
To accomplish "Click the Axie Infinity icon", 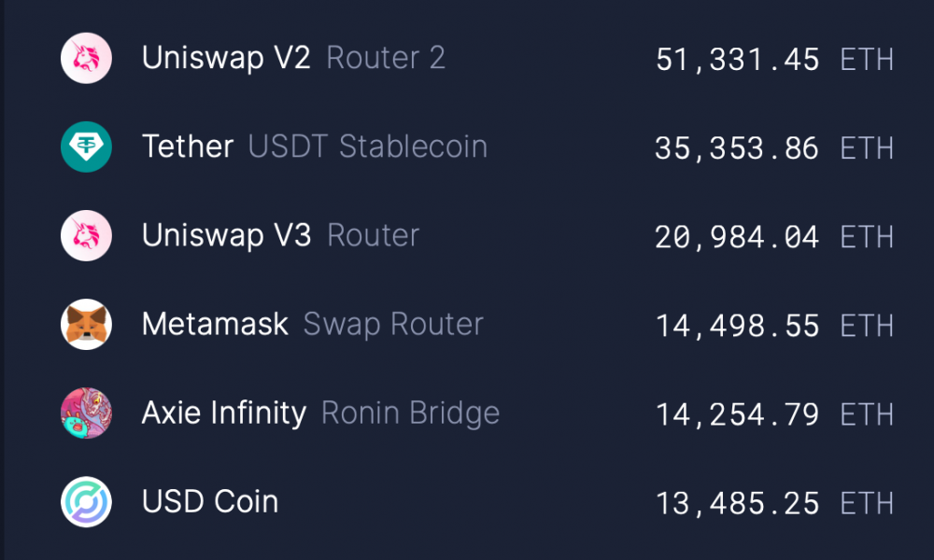I will point(86,413).
